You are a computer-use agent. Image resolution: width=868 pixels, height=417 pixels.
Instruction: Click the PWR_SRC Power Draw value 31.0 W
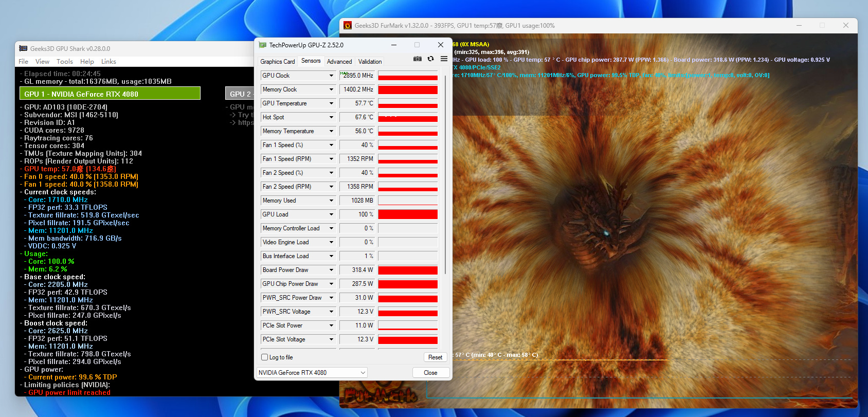(x=357, y=298)
